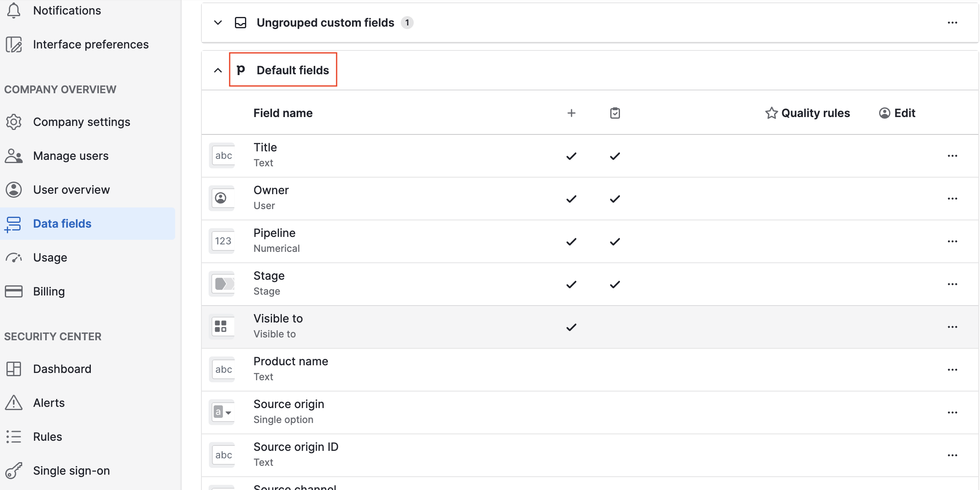Go to User overview

(71, 190)
